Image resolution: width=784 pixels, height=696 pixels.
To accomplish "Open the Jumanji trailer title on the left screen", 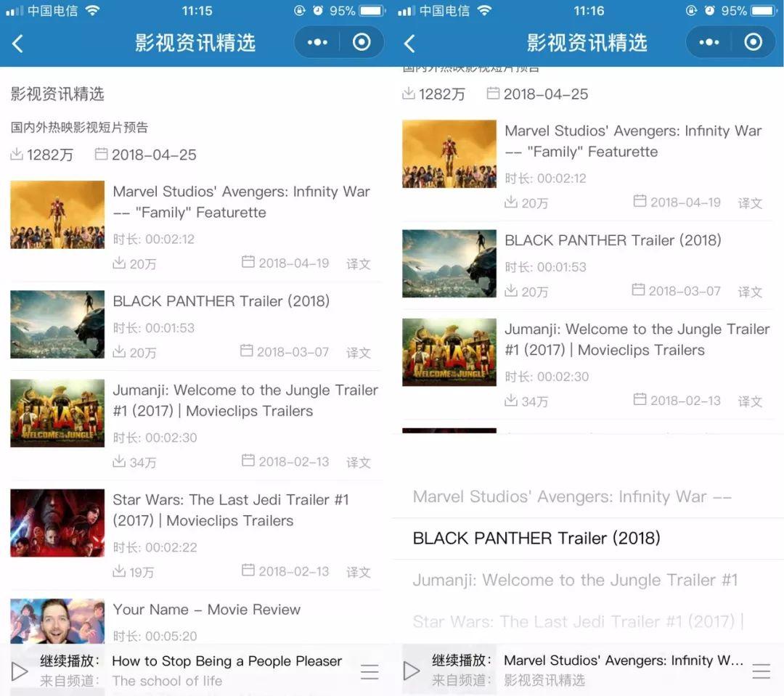I will 245,401.
